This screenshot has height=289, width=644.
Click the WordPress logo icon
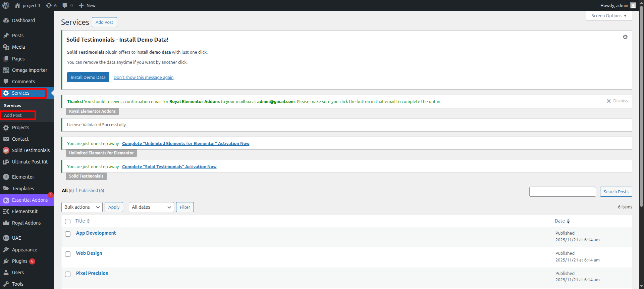coord(6,5)
